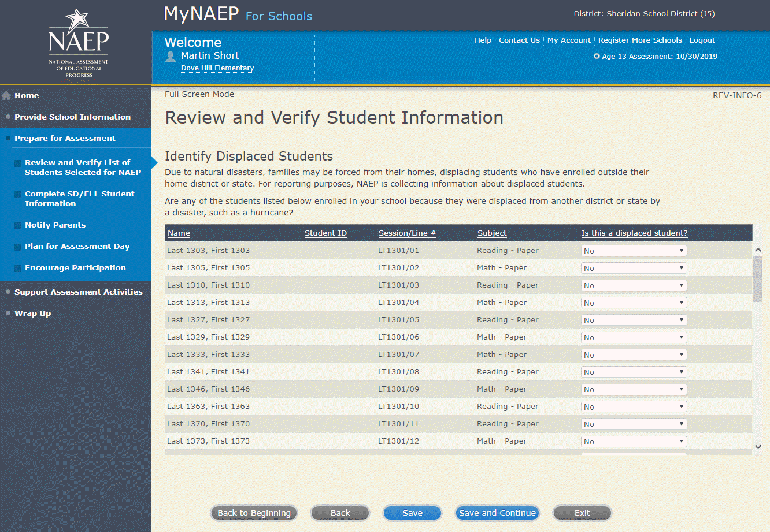Screen dimensions: 770x532
Task: Click the NAEP logo in the header
Action: (78, 43)
